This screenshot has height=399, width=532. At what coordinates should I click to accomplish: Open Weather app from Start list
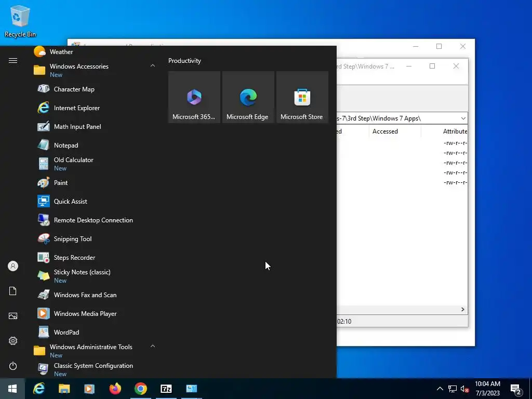click(x=61, y=52)
